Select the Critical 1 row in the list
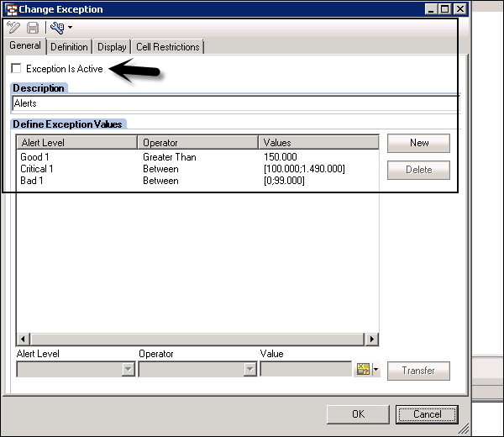This screenshot has height=437, width=504. tap(38, 169)
